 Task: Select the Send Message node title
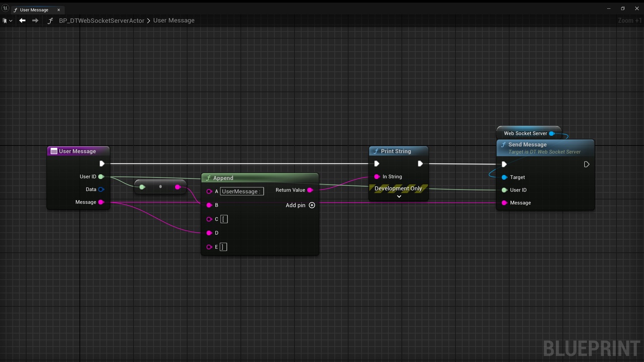[527, 145]
